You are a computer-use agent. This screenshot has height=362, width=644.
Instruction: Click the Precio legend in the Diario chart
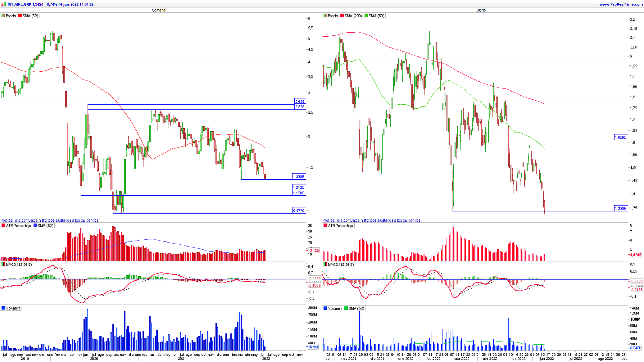pyautogui.click(x=331, y=16)
